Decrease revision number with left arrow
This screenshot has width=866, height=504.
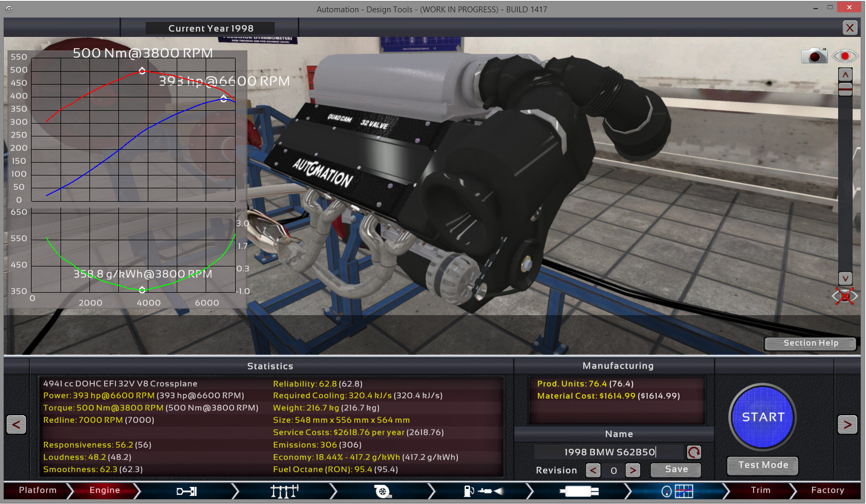tap(593, 471)
